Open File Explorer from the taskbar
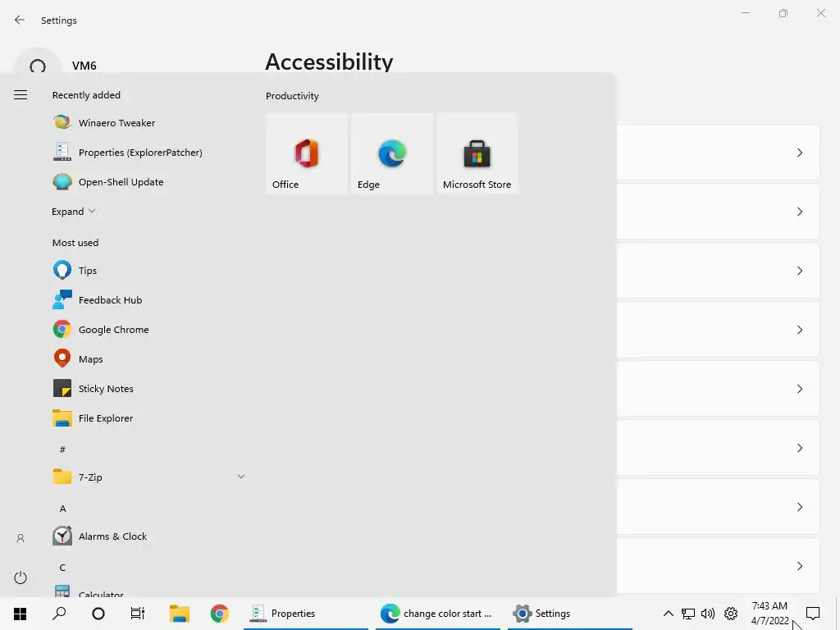Screen dimensions: 840x630 coord(180,614)
